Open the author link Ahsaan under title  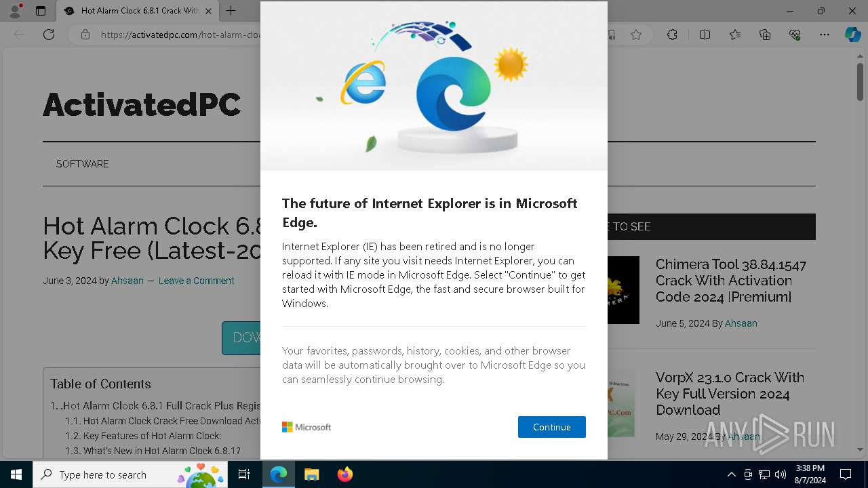click(x=127, y=281)
